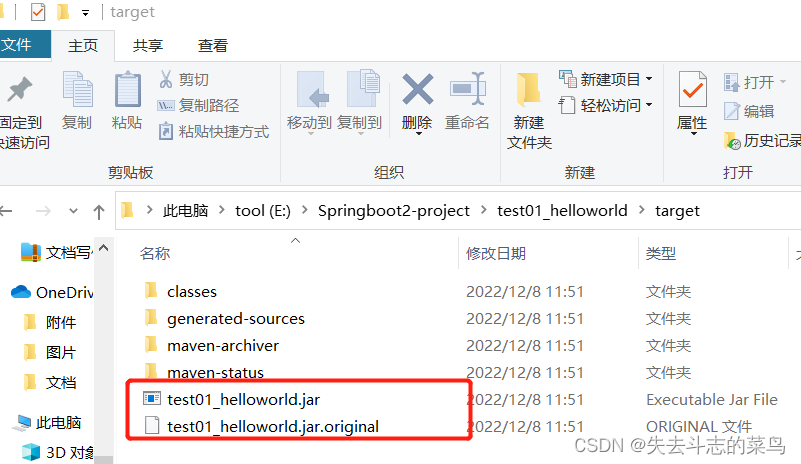The height and width of the screenshot is (464, 801).
Task: Click the classes folder icon
Action: tap(151, 290)
